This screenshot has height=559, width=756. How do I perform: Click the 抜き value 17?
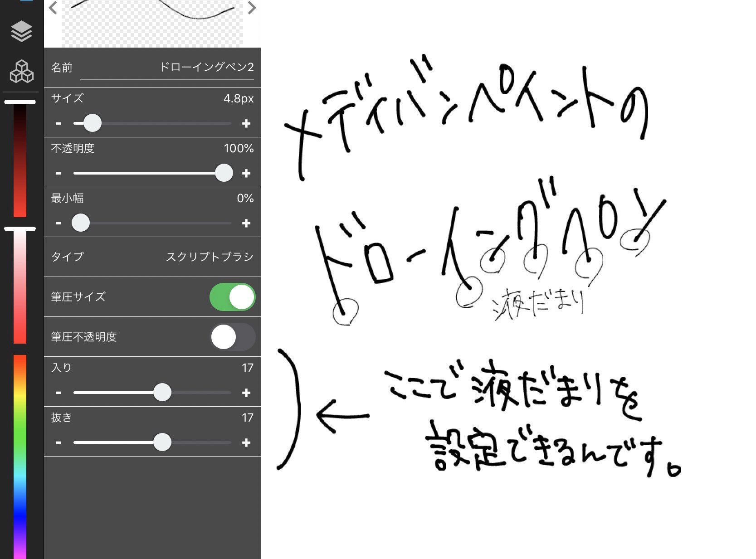(247, 418)
